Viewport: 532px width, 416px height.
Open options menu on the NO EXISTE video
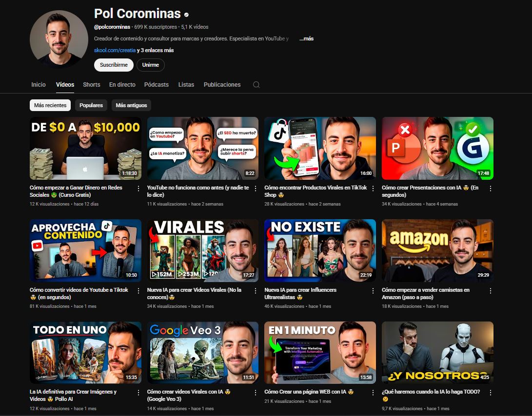[x=372, y=291]
